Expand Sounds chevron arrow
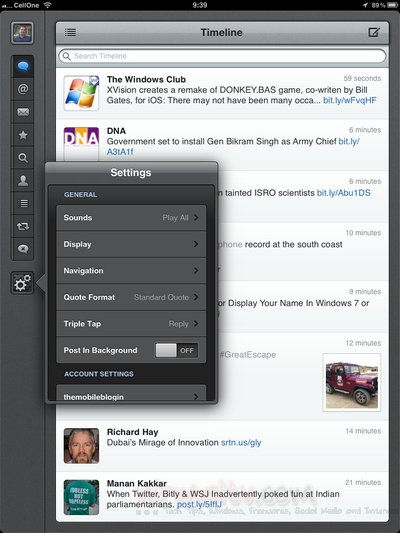 [196, 218]
